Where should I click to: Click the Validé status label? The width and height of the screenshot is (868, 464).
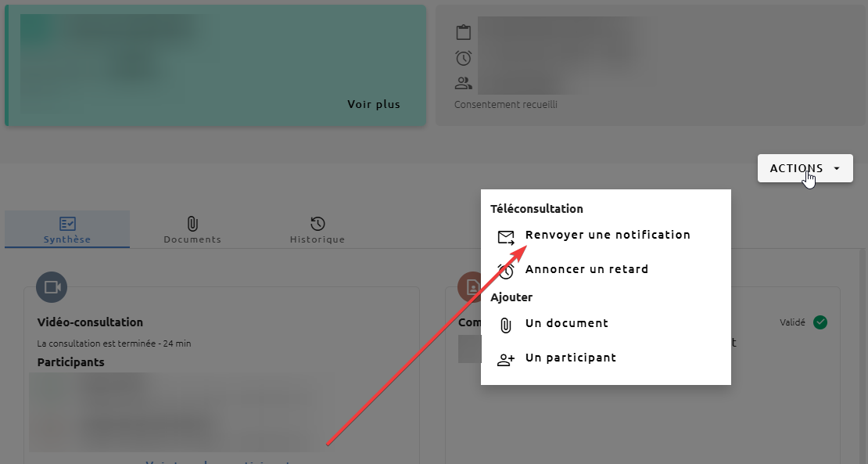792,322
